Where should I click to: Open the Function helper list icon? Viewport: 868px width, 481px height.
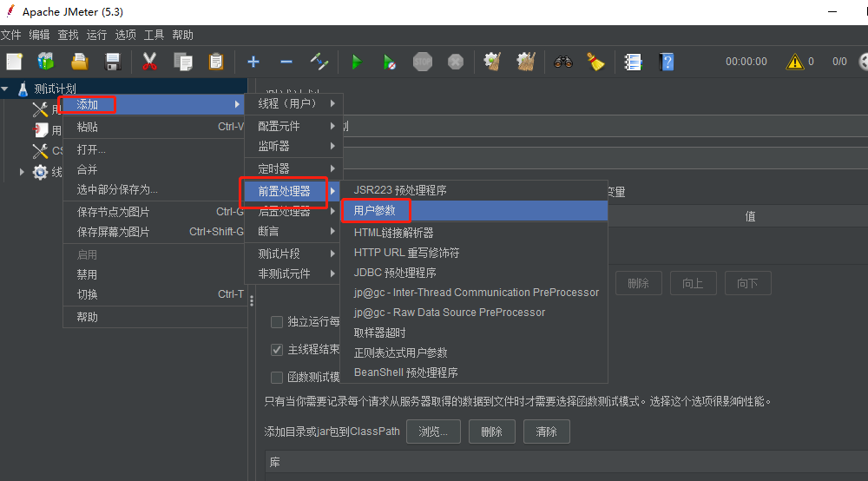coord(633,62)
